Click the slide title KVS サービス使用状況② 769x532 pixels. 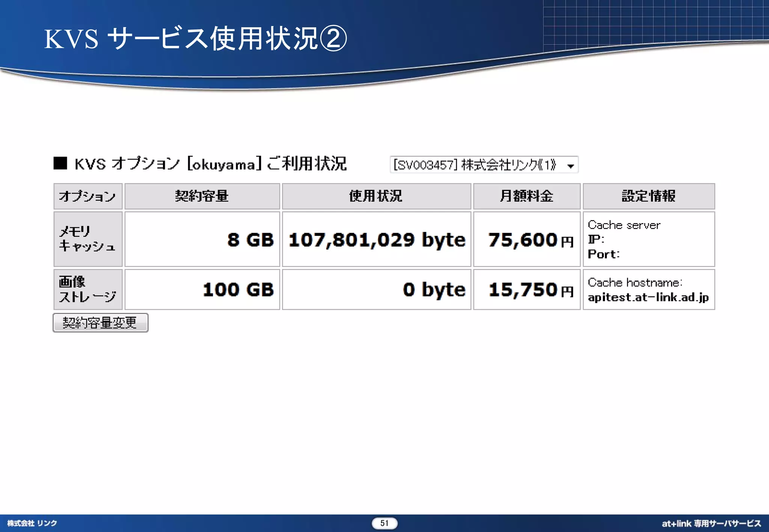(195, 38)
